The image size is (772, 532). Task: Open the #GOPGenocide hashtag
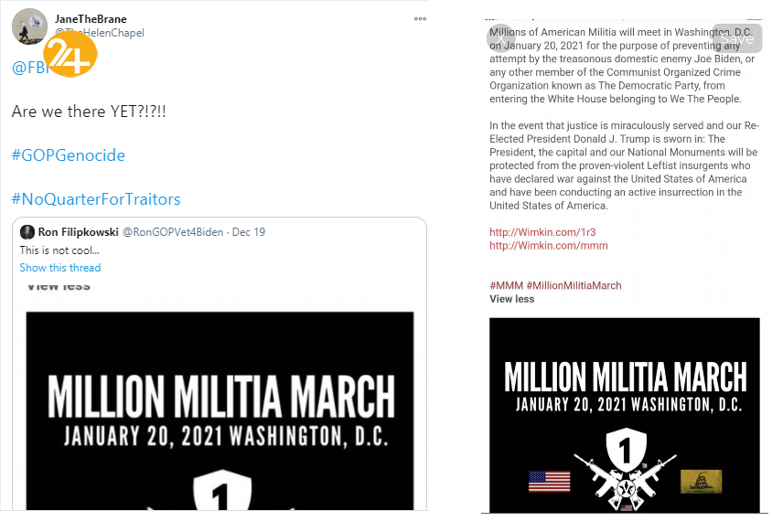coord(68,154)
